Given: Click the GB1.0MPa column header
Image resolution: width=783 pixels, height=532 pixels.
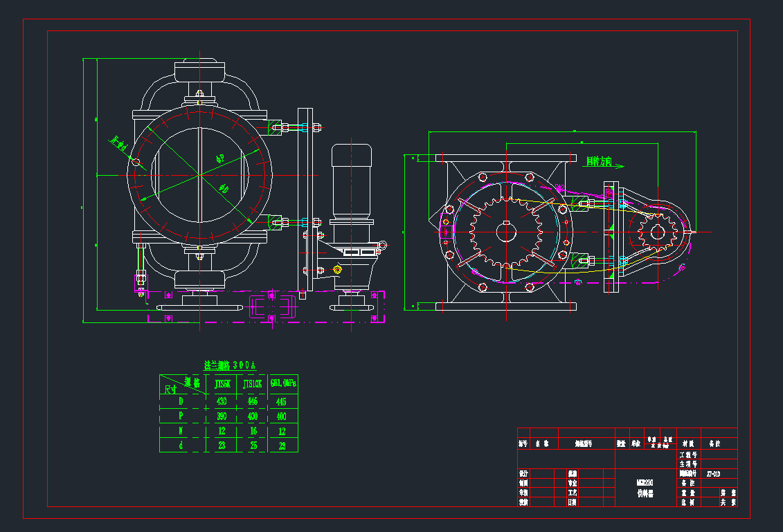Looking at the screenshot, I should coord(283,383).
